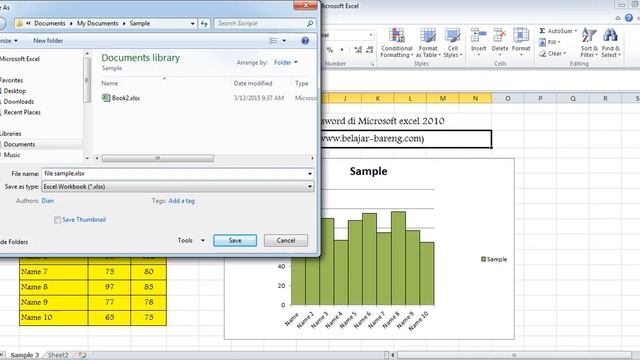Select Desktop in Favorites

click(x=15, y=91)
